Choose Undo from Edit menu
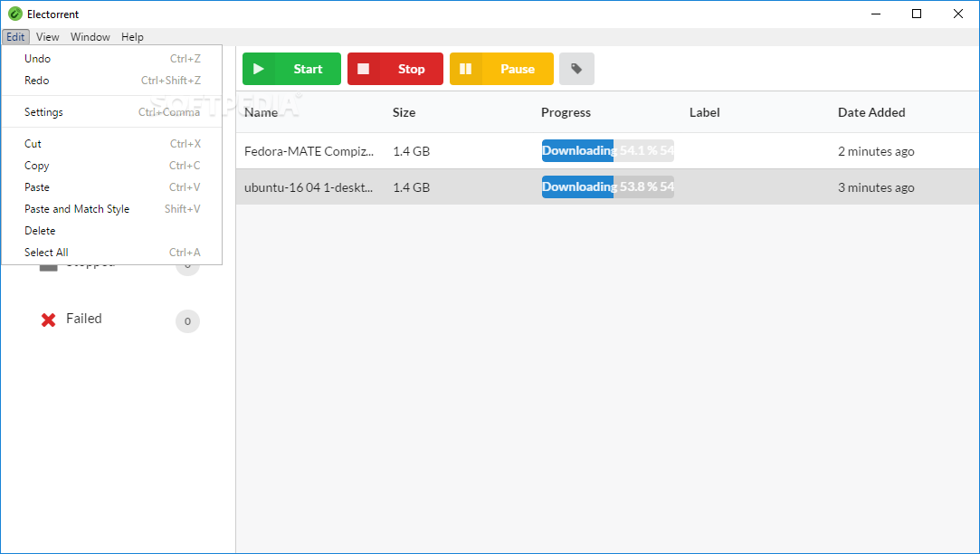 tap(112, 59)
